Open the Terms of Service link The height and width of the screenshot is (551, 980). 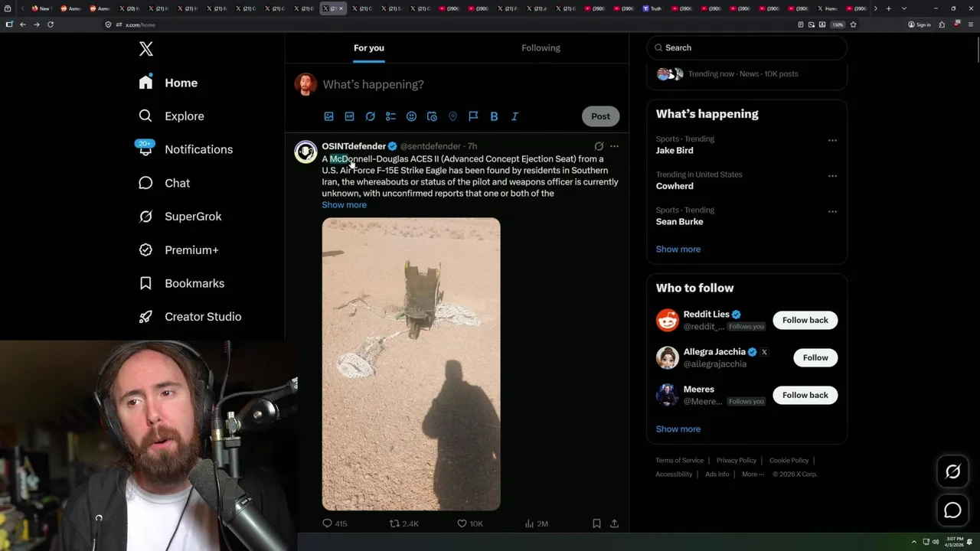(x=679, y=461)
